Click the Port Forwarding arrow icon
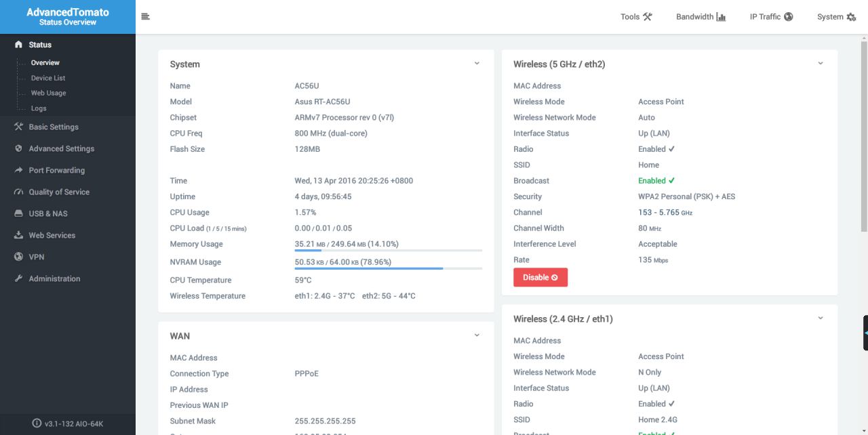868x435 pixels. [x=18, y=170]
